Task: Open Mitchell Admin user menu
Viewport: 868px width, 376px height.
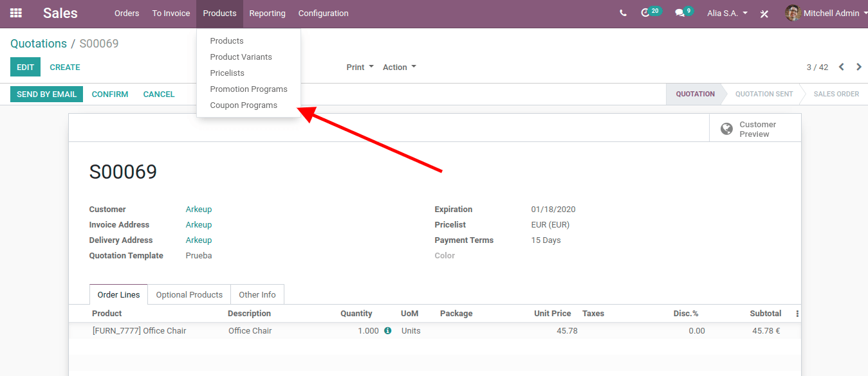Action: point(826,13)
